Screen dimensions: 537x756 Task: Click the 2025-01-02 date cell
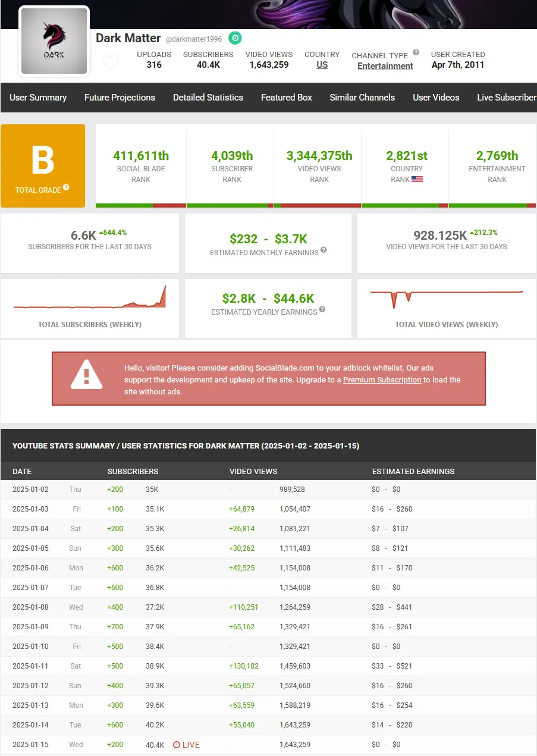(x=30, y=490)
